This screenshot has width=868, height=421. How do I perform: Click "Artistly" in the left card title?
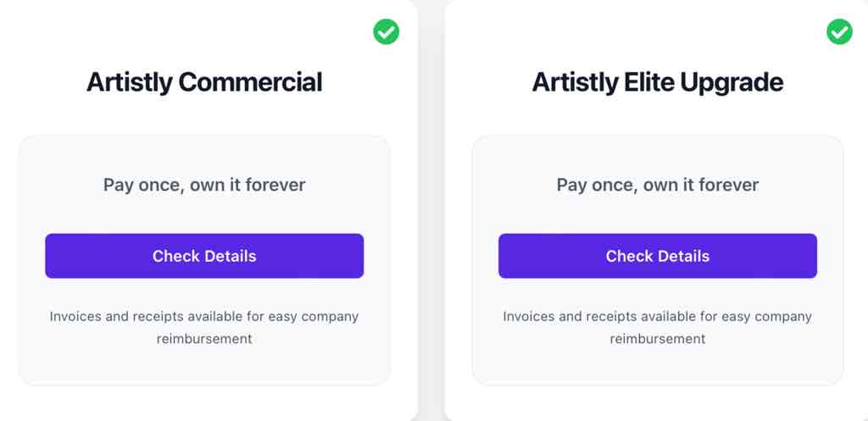point(130,82)
